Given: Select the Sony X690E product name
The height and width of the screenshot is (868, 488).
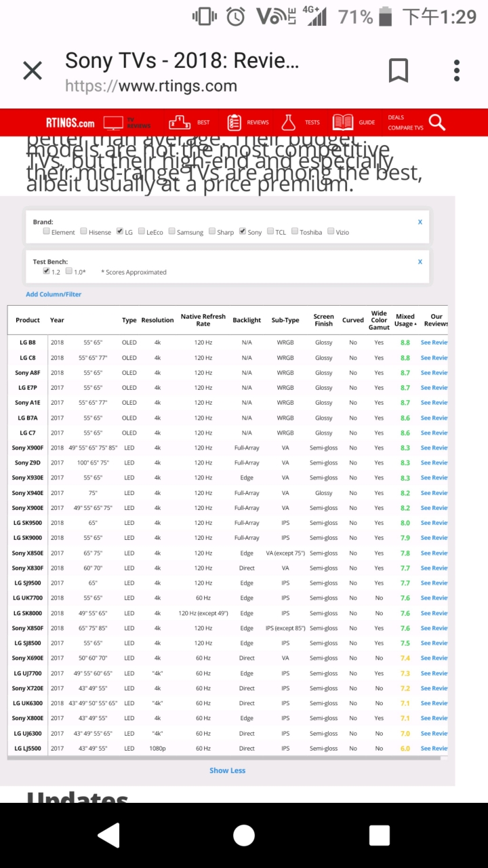Looking at the screenshot, I should coord(28,658).
